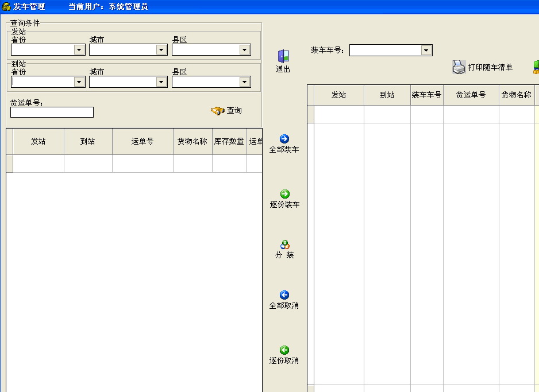Viewport: 539px width, 392px height.
Task: Expand the 到站 city dropdown
Action: 160,81
